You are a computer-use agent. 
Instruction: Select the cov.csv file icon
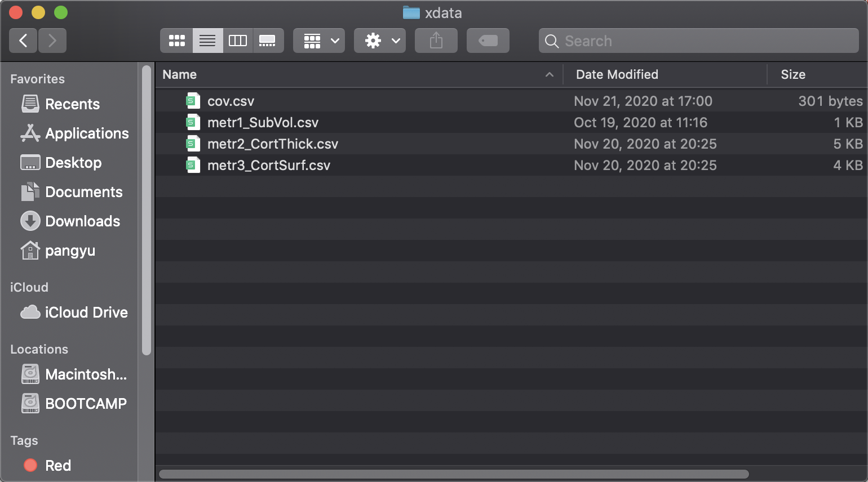pos(193,101)
